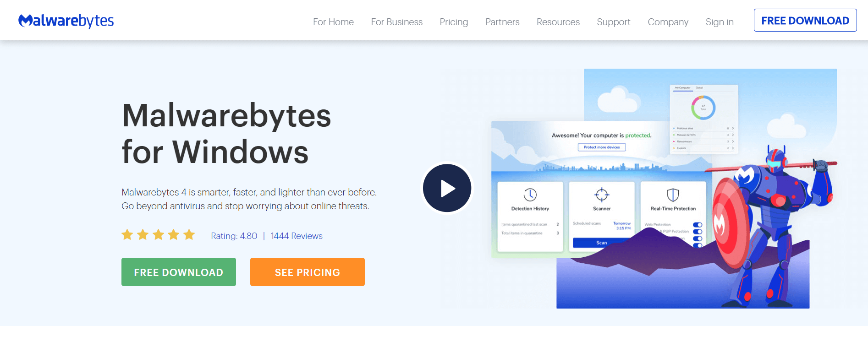Click the Protect more devices button
Screen dimensions: 868x347
coord(602,147)
